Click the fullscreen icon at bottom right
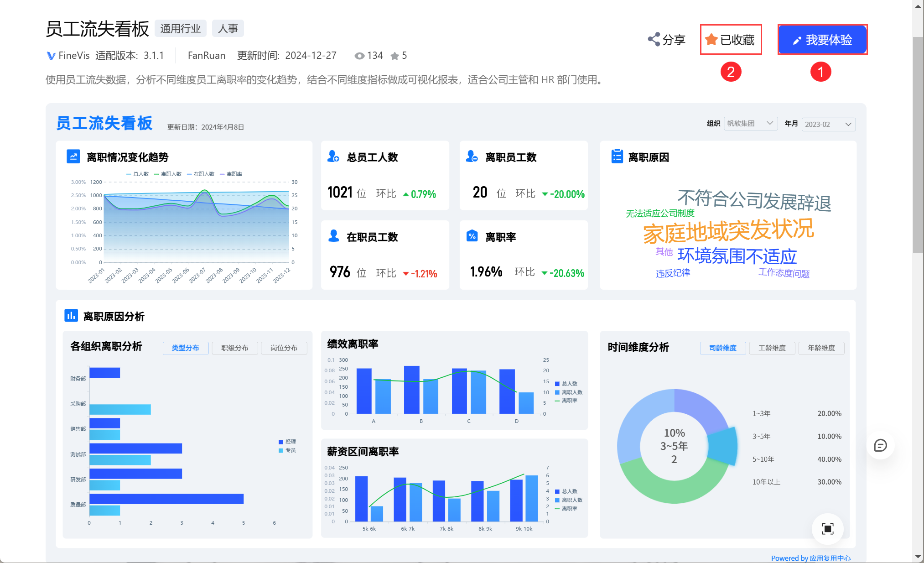 [827, 529]
